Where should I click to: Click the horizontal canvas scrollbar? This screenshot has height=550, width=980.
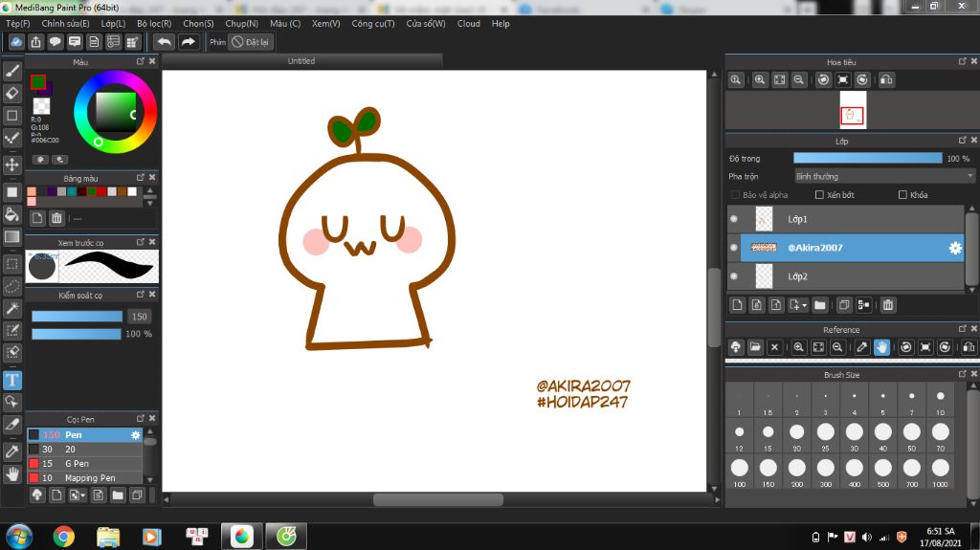click(x=437, y=499)
